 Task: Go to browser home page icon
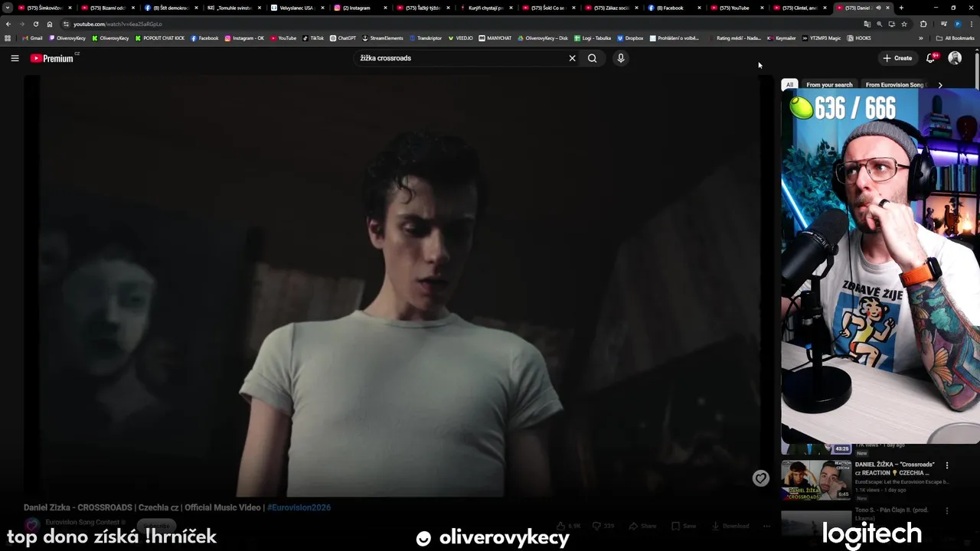click(50, 24)
